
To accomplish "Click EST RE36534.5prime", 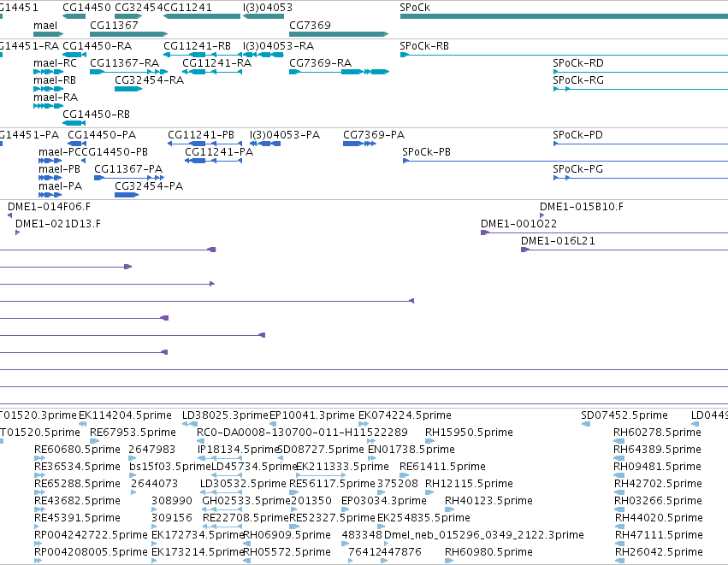I will point(77,467).
